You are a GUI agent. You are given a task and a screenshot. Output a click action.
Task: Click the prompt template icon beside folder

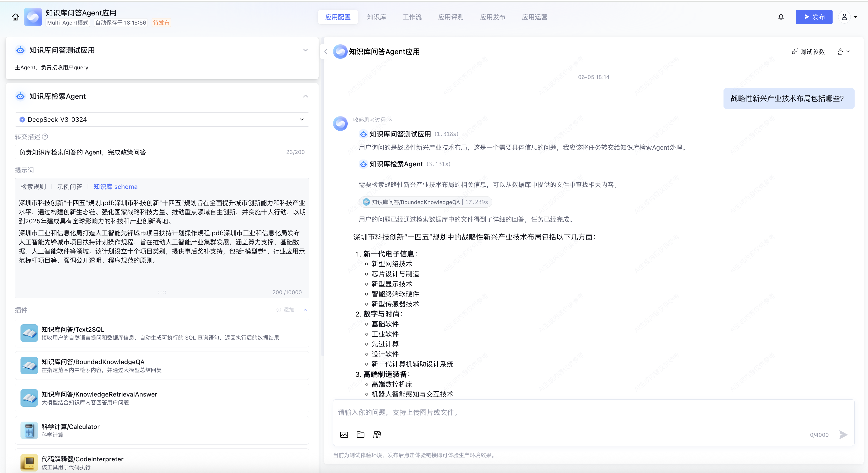(x=377, y=435)
